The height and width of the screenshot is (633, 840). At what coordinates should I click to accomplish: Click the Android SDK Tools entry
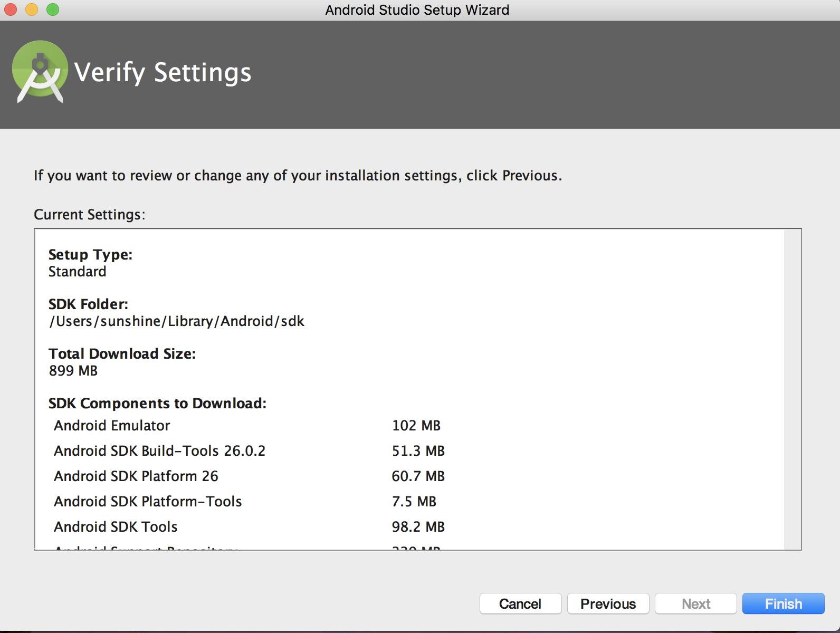click(116, 526)
